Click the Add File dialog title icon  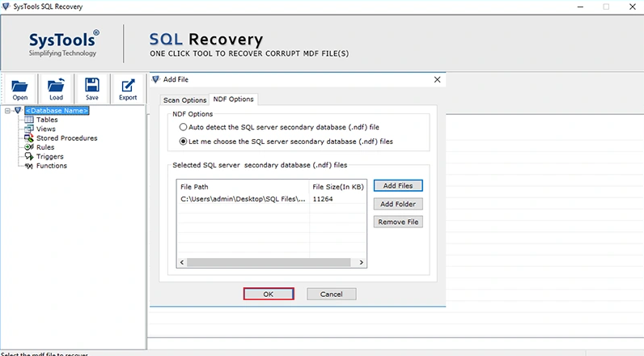[x=155, y=79]
